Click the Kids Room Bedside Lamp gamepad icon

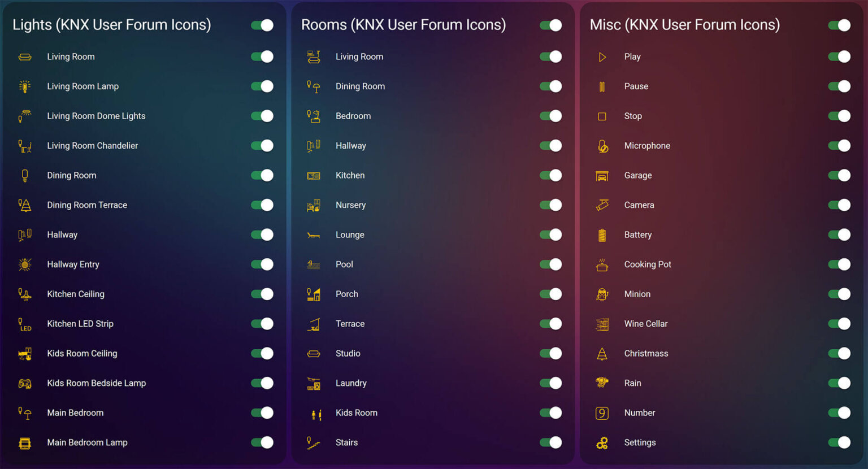click(x=25, y=383)
